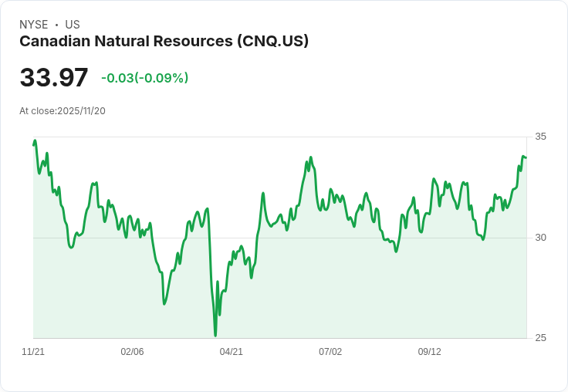The image size is (568, 392).
Task: Click the Canadian Natural Resources (CNQ.US) title
Action: pos(164,42)
